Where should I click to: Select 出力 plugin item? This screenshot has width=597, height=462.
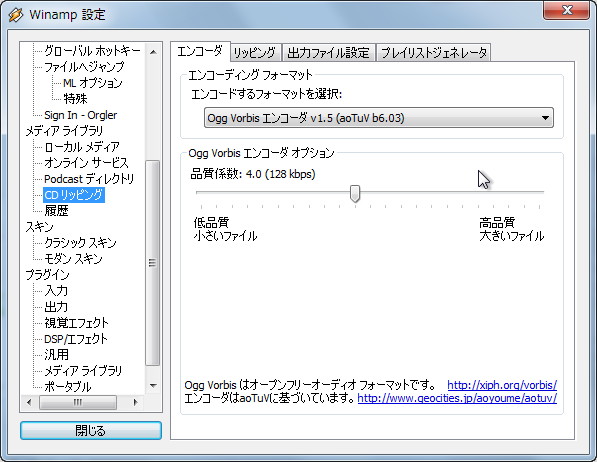[56, 307]
